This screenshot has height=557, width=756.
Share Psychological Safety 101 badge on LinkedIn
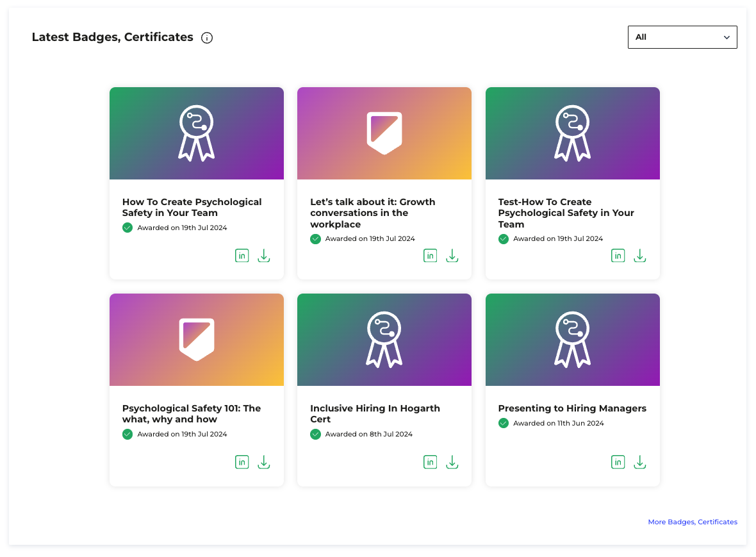click(242, 463)
